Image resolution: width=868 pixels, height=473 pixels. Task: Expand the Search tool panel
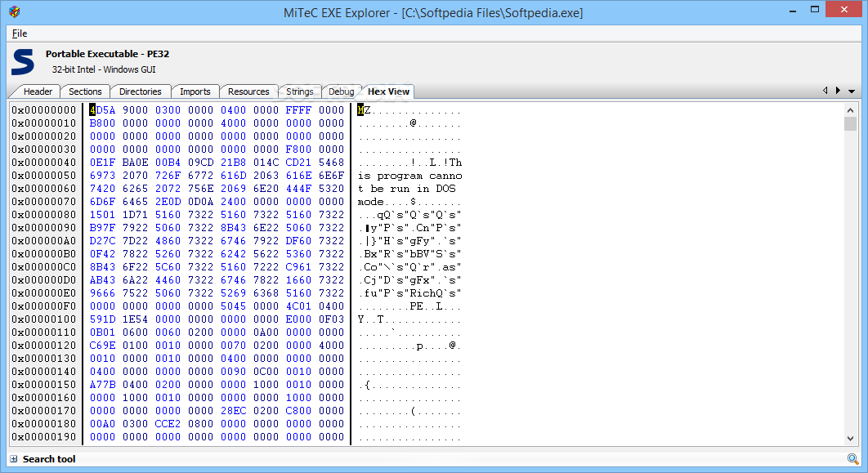tap(13, 458)
